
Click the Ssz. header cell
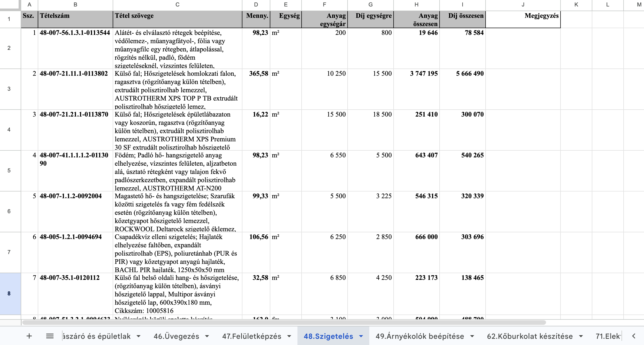[29, 19]
